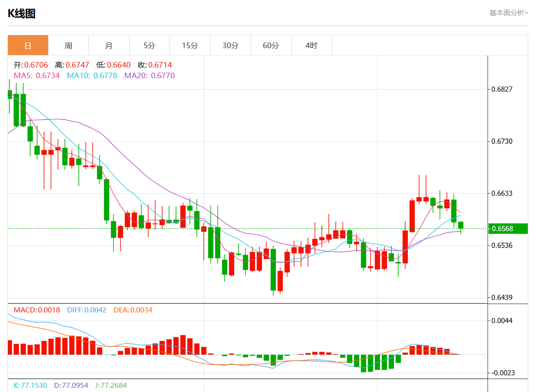Open the 5分 interval tab
The image size is (538, 392).
149,45
